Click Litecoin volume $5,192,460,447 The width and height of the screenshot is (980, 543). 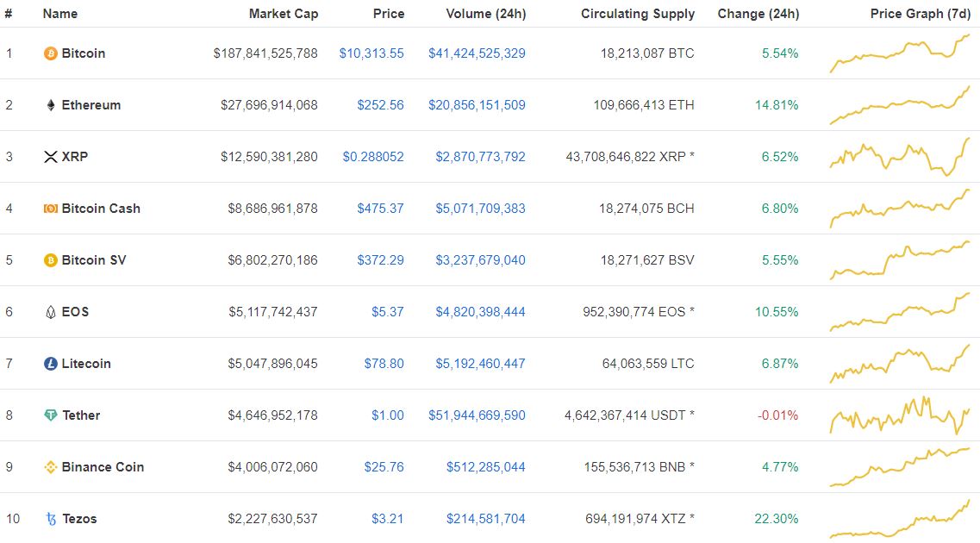pyautogui.click(x=481, y=364)
